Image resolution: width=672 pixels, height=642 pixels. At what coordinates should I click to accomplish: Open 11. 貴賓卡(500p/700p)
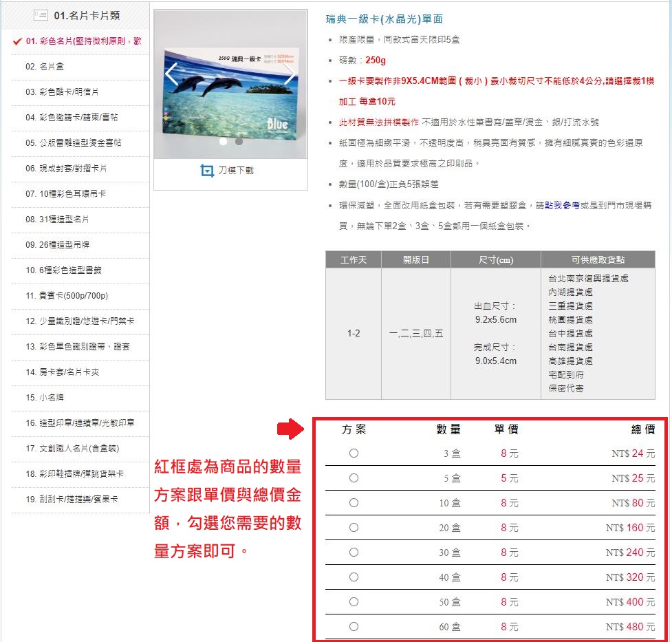[x=67, y=295]
